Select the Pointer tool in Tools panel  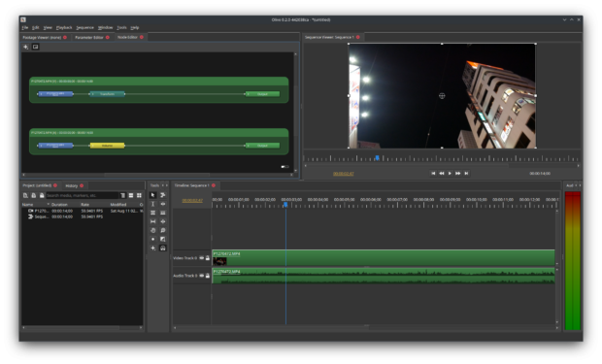pyautogui.click(x=152, y=195)
